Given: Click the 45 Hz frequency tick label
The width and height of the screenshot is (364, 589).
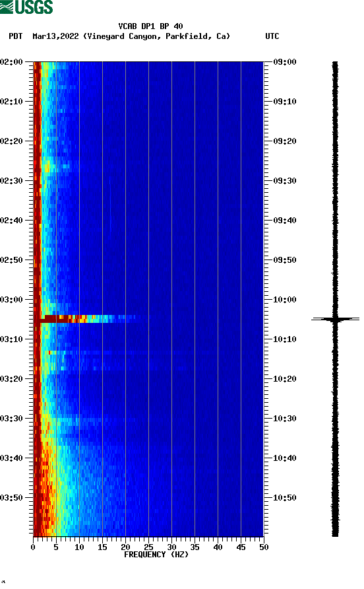Looking at the screenshot, I should click(241, 547).
